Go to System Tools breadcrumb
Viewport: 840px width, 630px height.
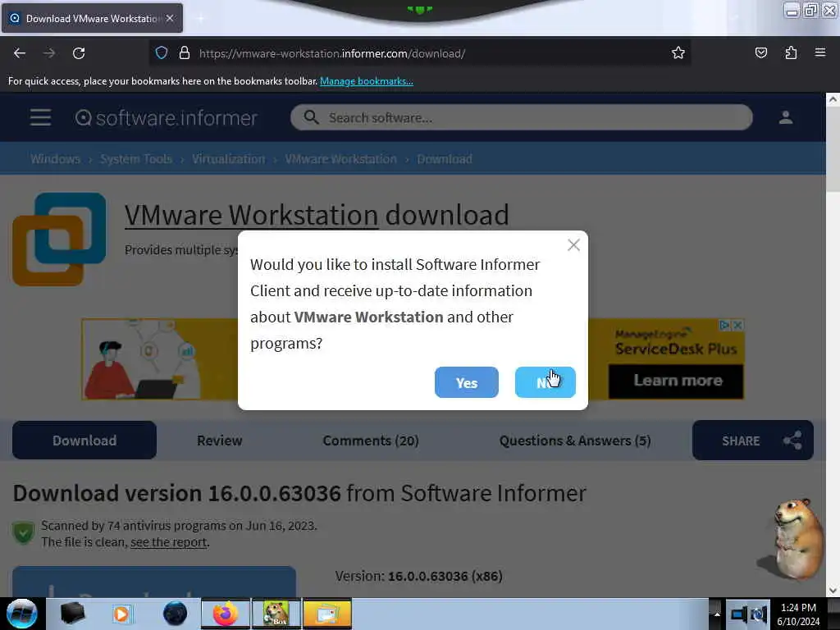click(x=136, y=159)
